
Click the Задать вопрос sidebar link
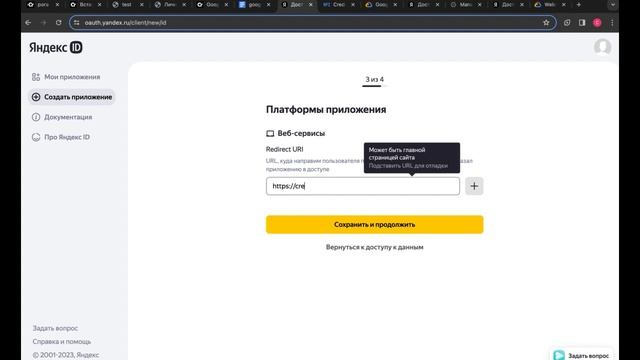click(x=55, y=328)
